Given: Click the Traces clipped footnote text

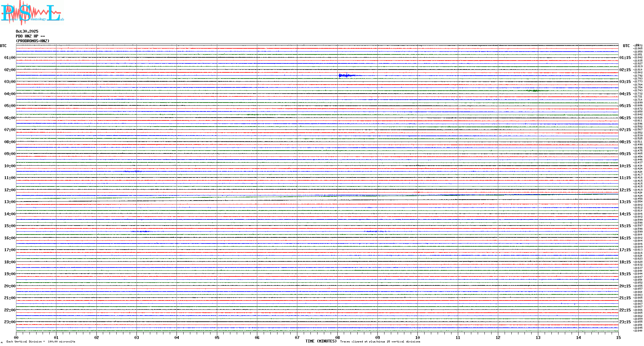Looking at the screenshot, I should click(x=380, y=342).
